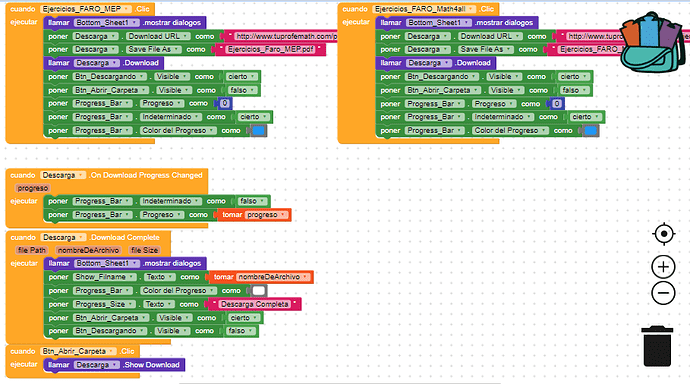Click blue Color del Progreso swatch in FARO_MEP block
Image resolution: width=690 pixels, height=384 pixels.
[258, 131]
